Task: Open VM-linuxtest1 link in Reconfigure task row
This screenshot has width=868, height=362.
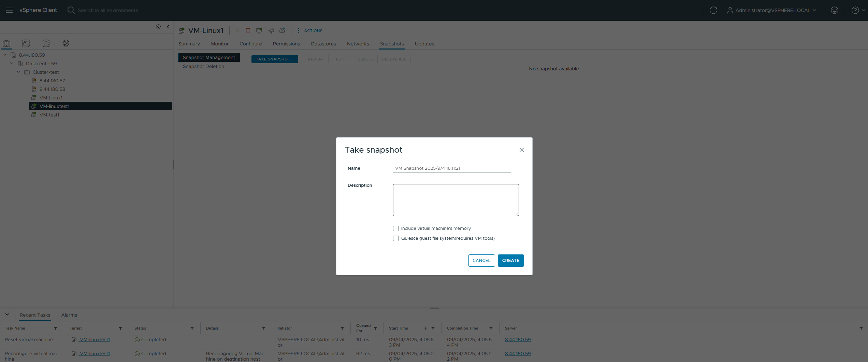Action: coord(95,353)
